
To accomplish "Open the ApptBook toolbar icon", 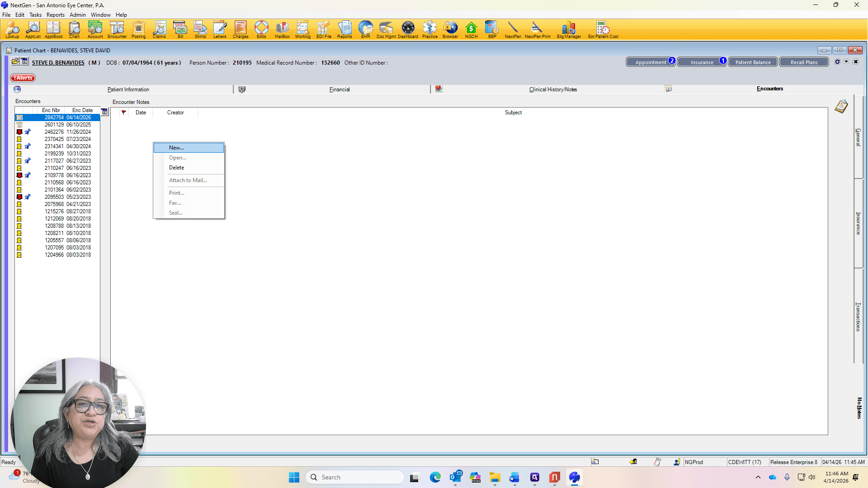I will [53, 30].
